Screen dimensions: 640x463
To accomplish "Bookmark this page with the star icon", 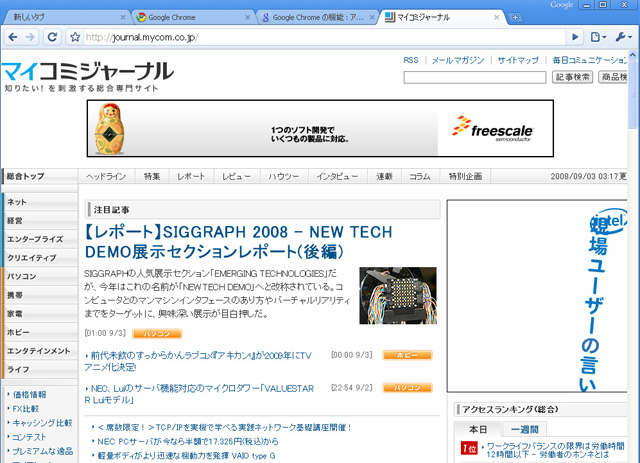I will [x=75, y=37].
